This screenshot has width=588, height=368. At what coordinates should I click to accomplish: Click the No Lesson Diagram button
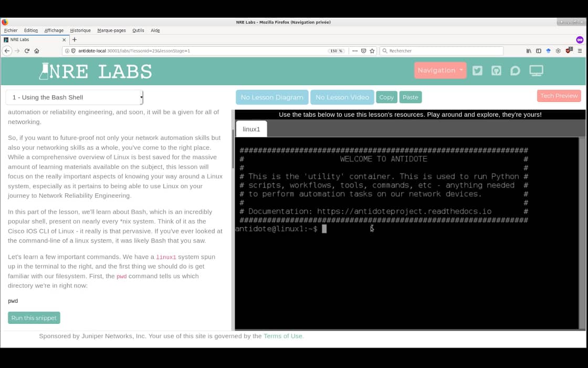click(x=272, y=97)
